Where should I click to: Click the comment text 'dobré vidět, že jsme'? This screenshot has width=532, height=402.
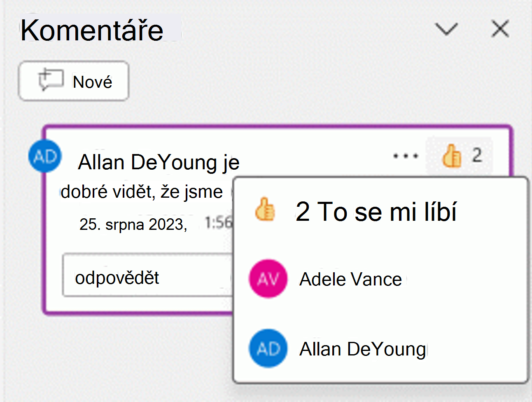[x=142, y=192]
